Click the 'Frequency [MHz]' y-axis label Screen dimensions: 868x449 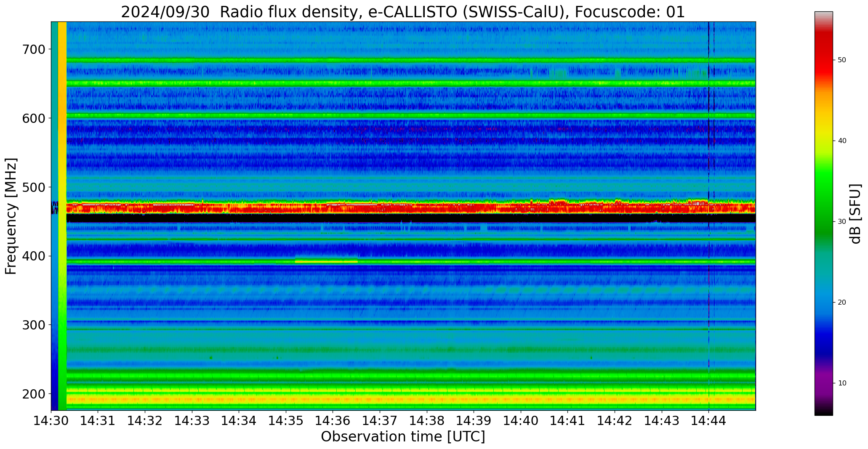tap(11, 216)
